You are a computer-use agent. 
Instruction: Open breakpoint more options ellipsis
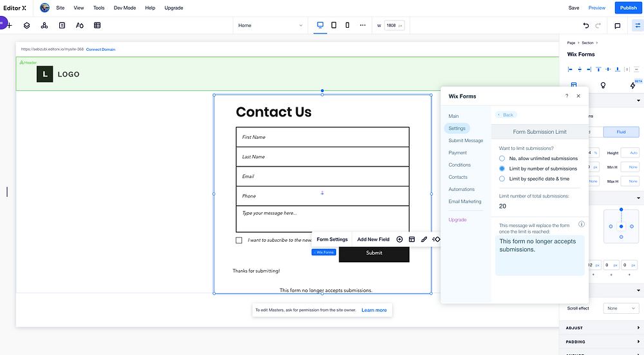tap(363, 25)
